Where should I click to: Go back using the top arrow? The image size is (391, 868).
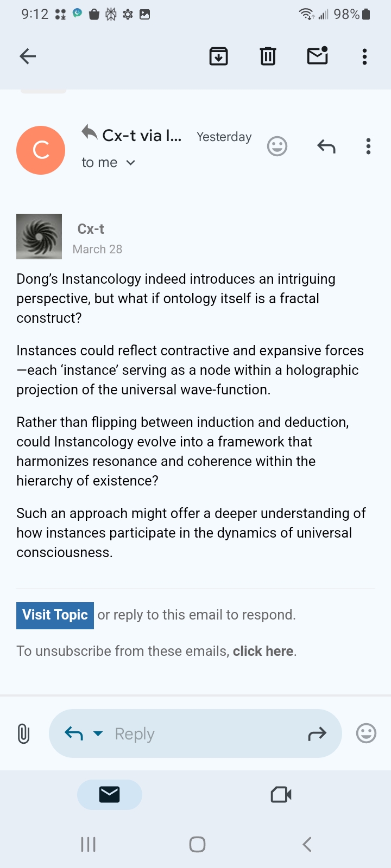click(28, 56)
